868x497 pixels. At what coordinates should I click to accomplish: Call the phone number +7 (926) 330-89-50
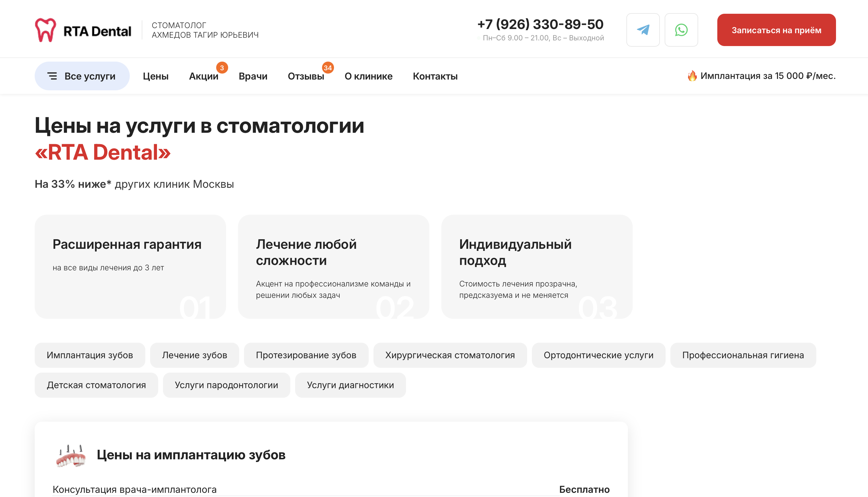540,24
